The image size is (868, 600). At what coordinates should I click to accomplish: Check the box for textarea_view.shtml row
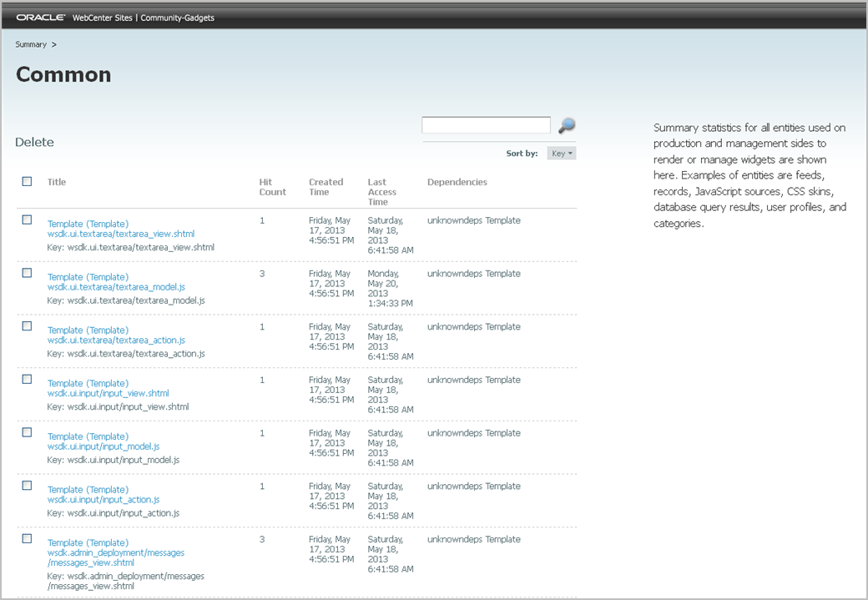pyautogui.click(x=27, y=219)
